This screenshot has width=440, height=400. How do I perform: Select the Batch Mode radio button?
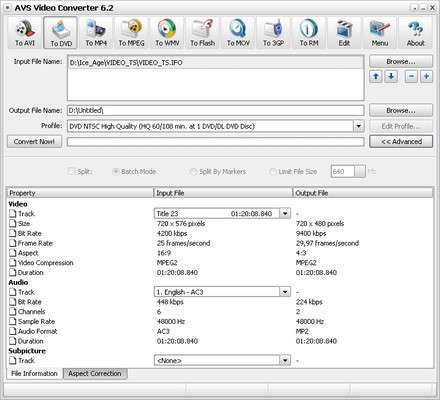click(115, 171)
